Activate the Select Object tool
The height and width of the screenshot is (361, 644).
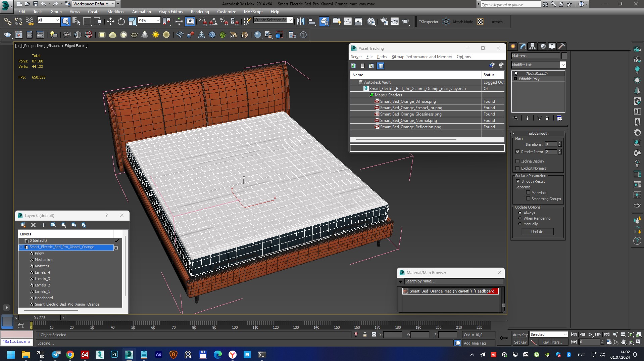66,22
